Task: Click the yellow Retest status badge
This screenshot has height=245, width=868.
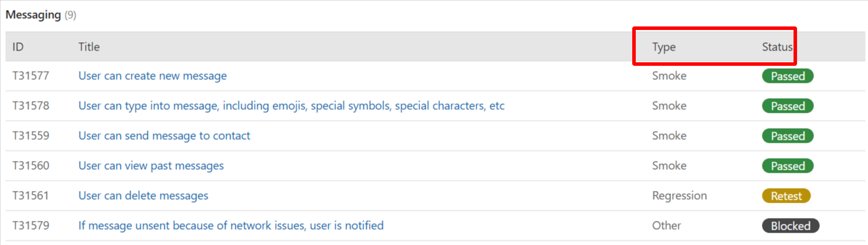Action: pyautogui.click(x=786, y=196)
